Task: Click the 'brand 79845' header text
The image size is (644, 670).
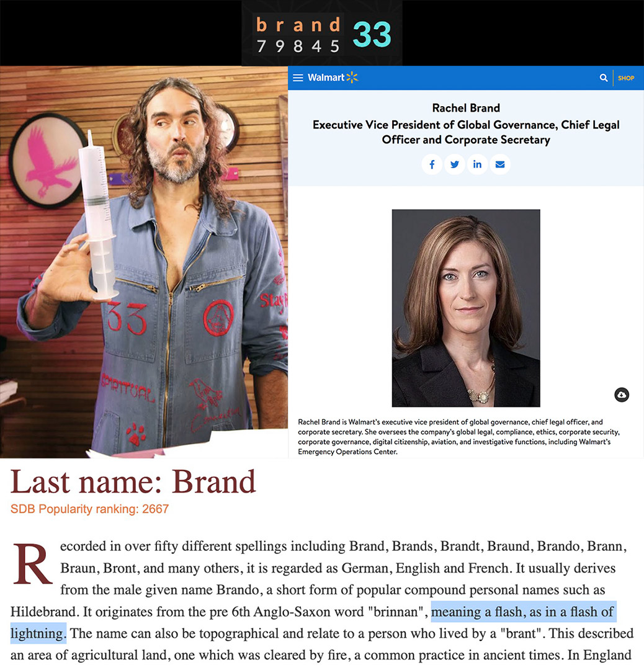Action: 298,35
